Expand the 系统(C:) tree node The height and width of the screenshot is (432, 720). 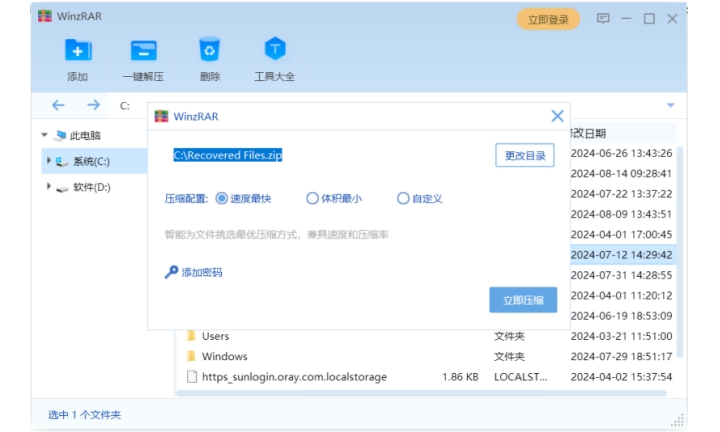[49, 161]
